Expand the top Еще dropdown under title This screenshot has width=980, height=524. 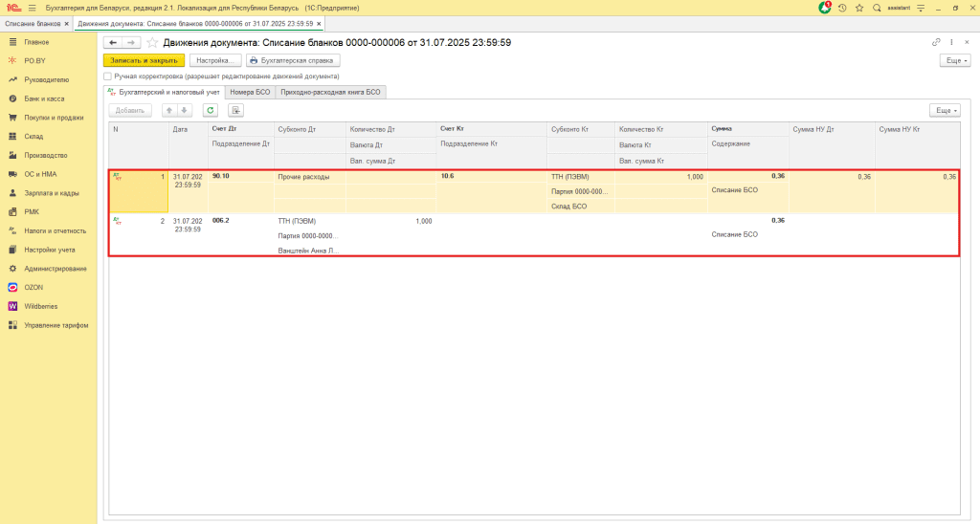pyautogui.click(x=955, y=60)
